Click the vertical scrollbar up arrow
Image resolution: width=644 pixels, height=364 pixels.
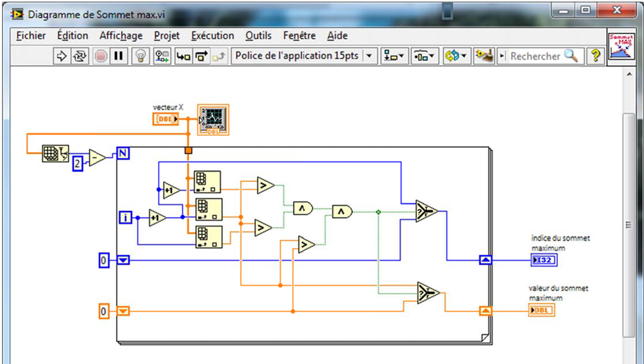pos(629,74)
